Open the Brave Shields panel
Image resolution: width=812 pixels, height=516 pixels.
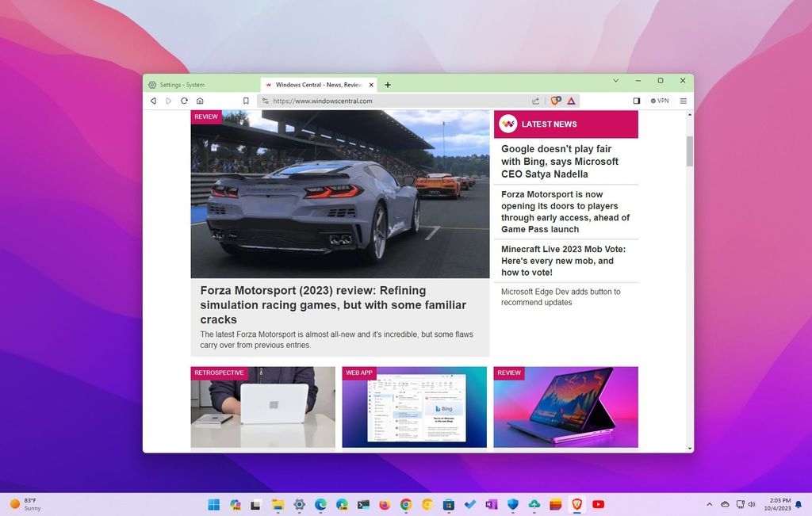[x=555, y=101]
